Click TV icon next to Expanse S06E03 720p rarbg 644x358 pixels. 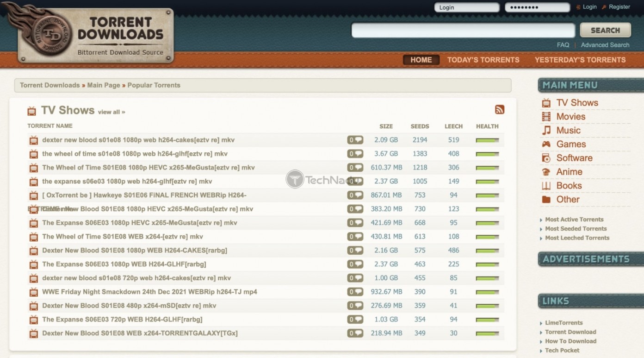point(33,320)
